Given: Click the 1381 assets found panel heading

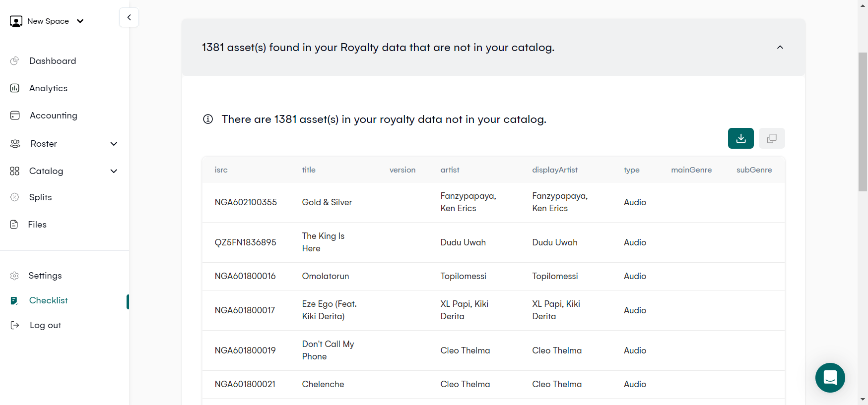Looking at the screenshot, I should pos(378,47).
